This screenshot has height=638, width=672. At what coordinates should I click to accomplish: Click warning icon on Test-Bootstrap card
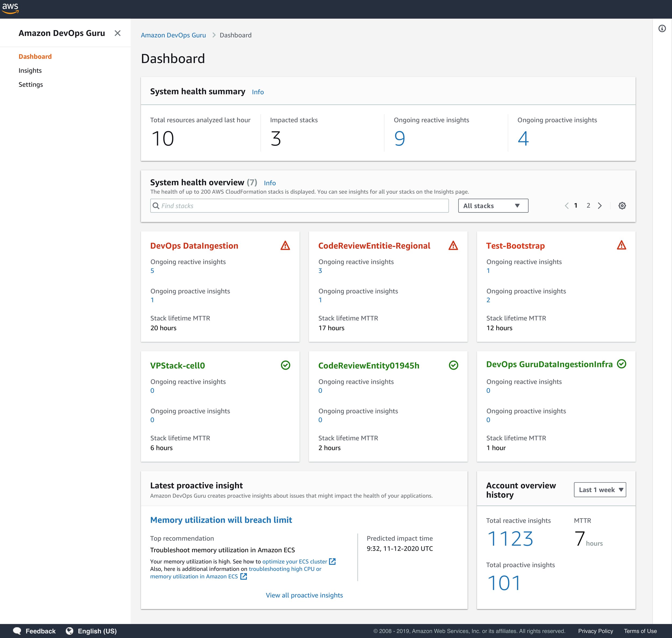621,245
